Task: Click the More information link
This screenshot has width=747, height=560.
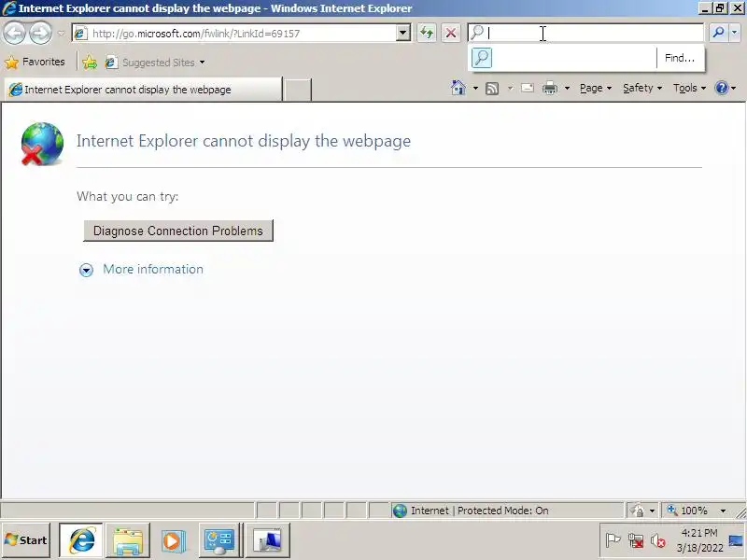Action: click(153, 269)
